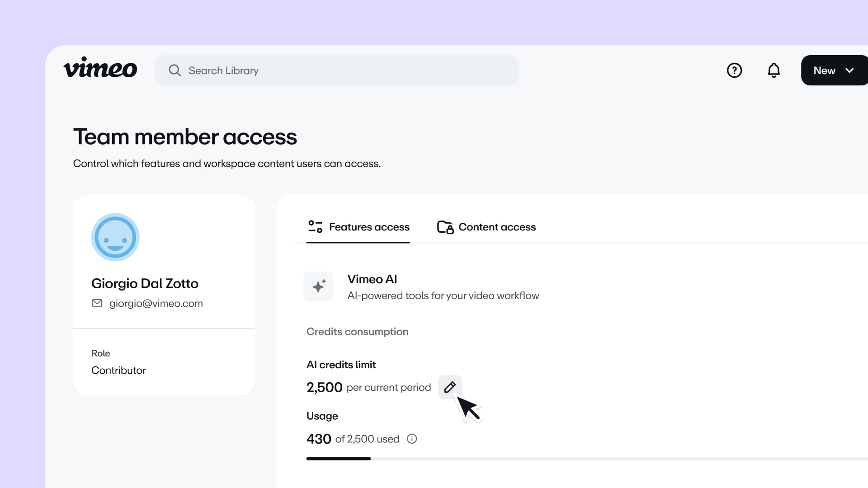Viewport: 868px width, 488px height.
Task: Switch to the Content access tab
Action: [x=486, y=227]
